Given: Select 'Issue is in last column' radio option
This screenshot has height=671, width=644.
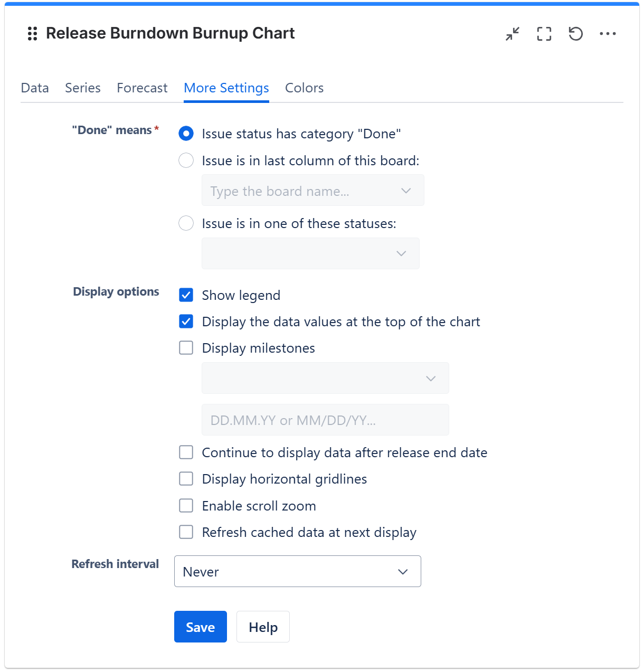Looking at the screenshot, I should pyautogui.click(x=186, y=160).
